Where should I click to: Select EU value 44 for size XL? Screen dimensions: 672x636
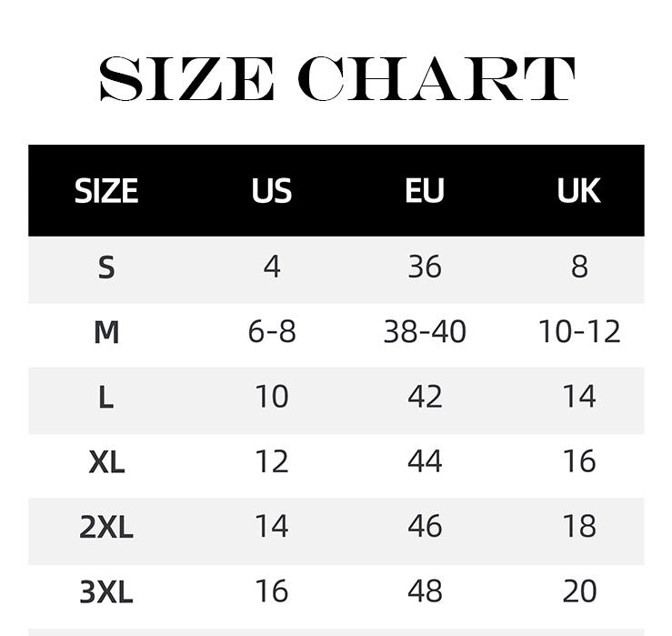425,462
